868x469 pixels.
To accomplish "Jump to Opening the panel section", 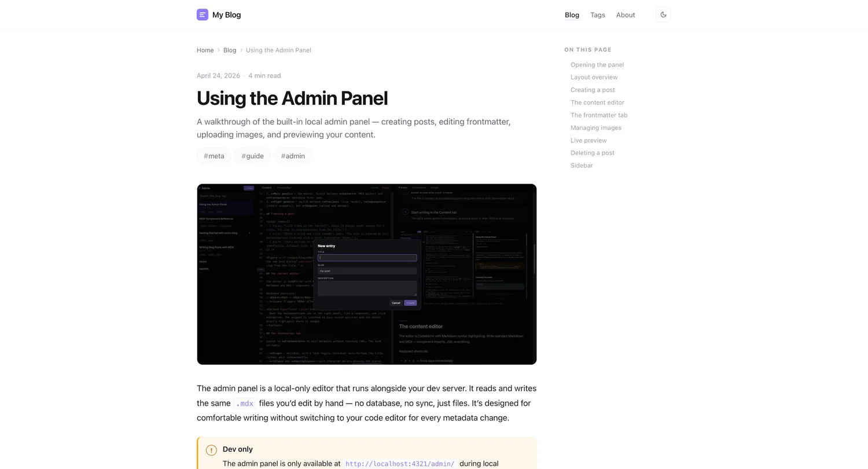I will click(x=597, y=65).
